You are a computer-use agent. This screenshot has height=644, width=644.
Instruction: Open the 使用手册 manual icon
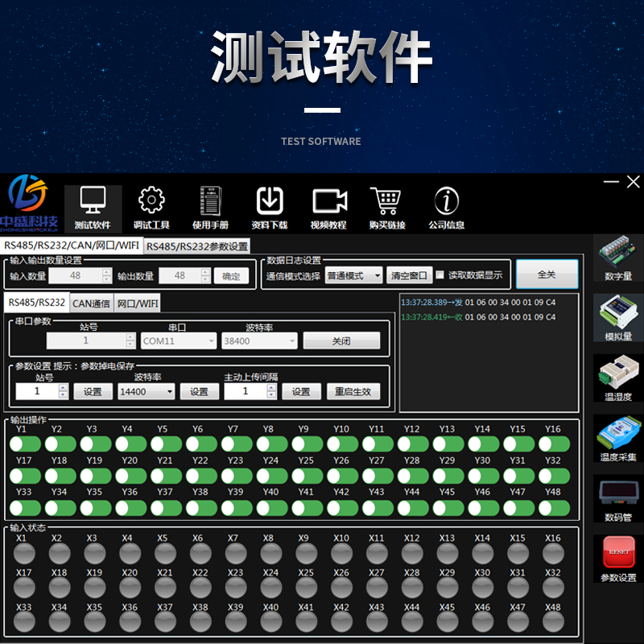(211, 200)
